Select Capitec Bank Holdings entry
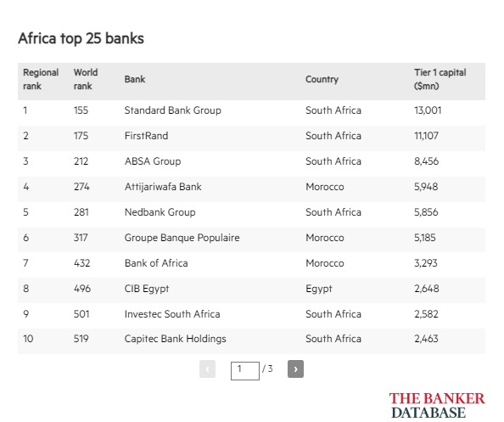 point(175,339)
